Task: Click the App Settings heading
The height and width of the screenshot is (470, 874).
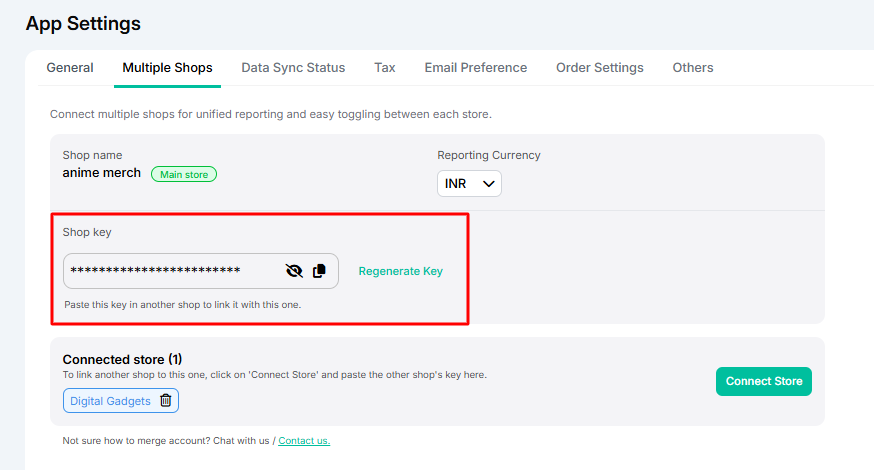Action: 83,23
